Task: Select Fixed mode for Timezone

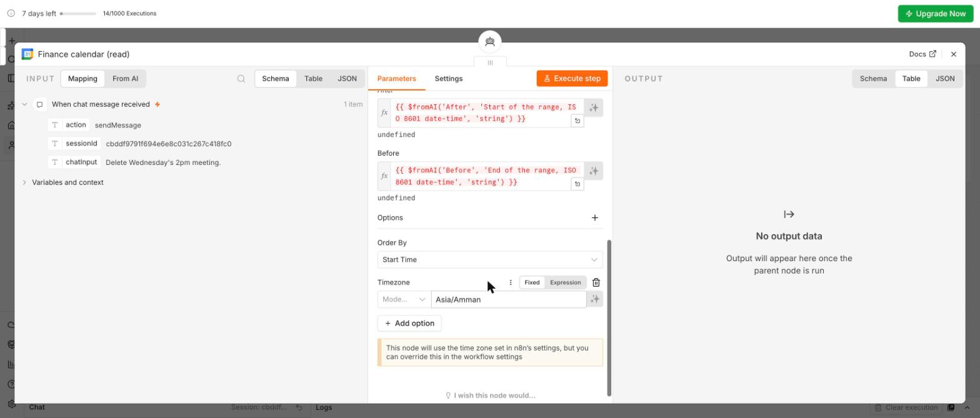Action: tap(532, 282)
